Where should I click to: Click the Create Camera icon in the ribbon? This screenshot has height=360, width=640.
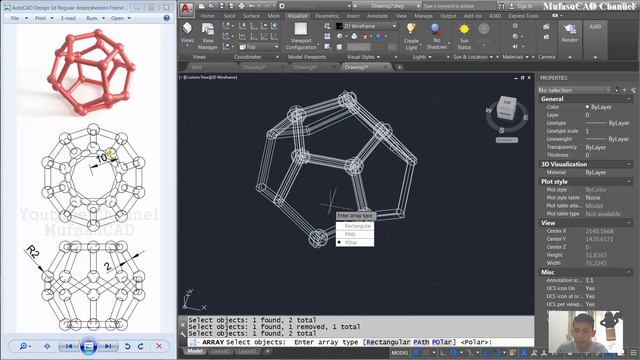click(x=546, y=27)
